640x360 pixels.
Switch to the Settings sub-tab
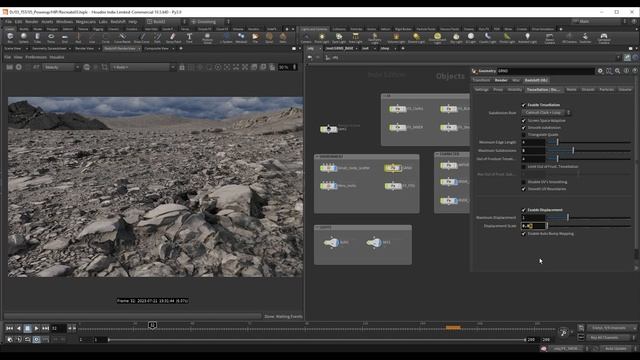[481, 89]
